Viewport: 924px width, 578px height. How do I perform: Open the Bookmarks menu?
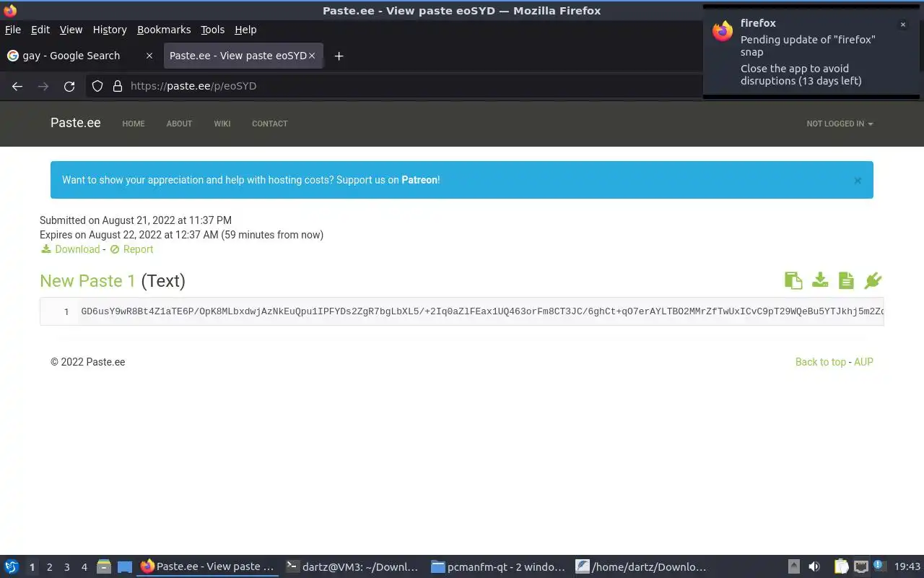click(x=164, y=30)
